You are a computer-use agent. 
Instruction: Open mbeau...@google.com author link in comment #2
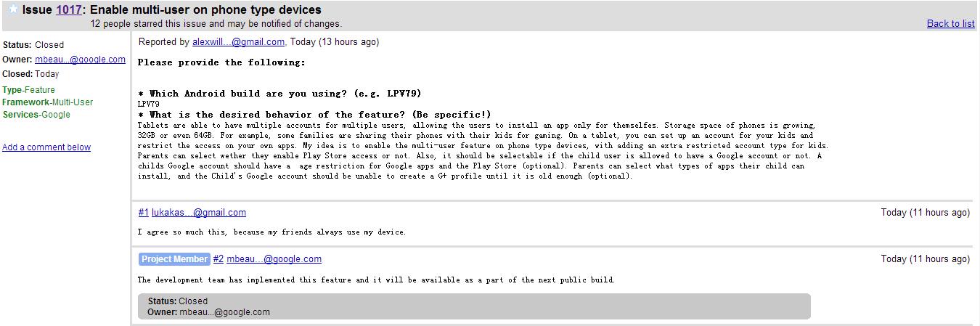pyautogui.click(x=274, y=259)
